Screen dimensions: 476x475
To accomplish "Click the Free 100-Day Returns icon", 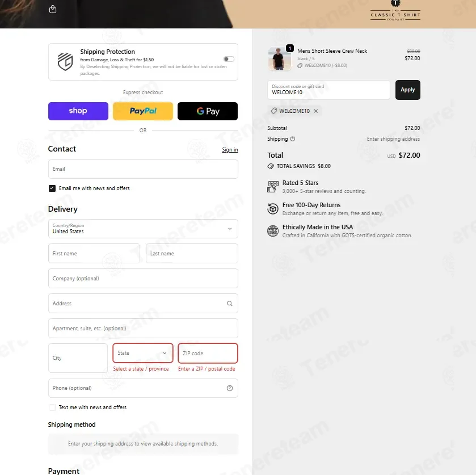I will coord(272,209).
